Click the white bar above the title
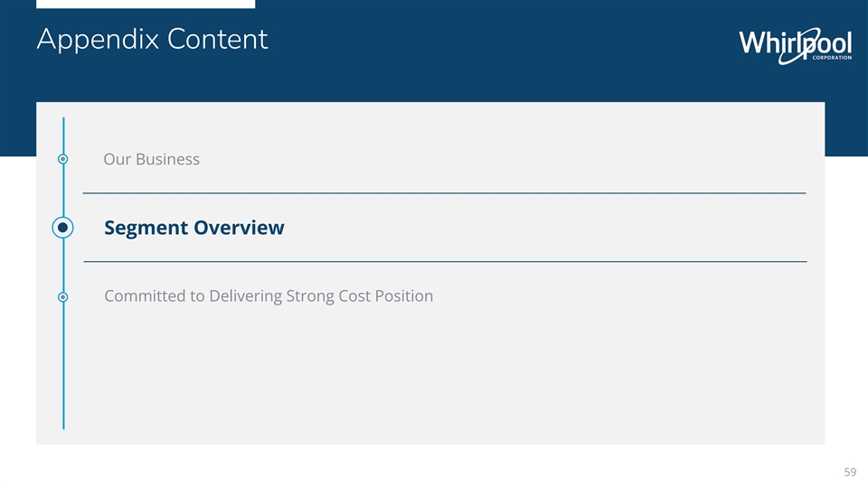868x488 pixels. point(145,4)
